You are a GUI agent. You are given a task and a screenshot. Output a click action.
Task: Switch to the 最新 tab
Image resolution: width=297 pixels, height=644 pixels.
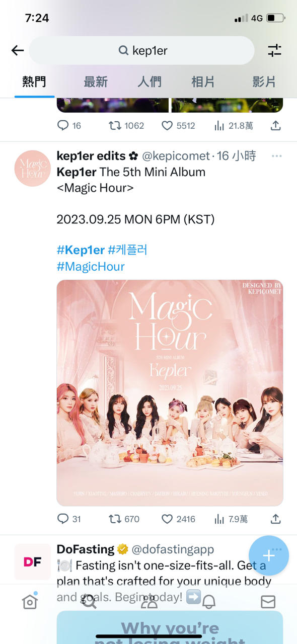point(96,82)
